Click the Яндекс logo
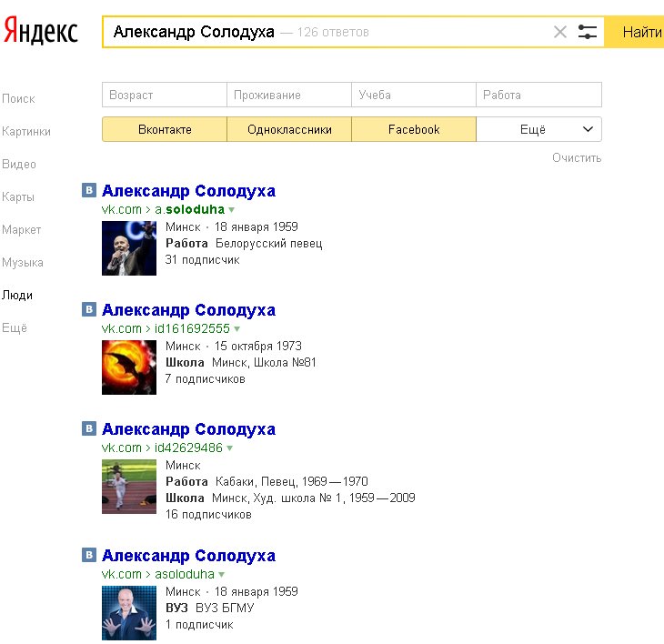The width and height of the screenshot is (664, 644). (x=41, y=31)
